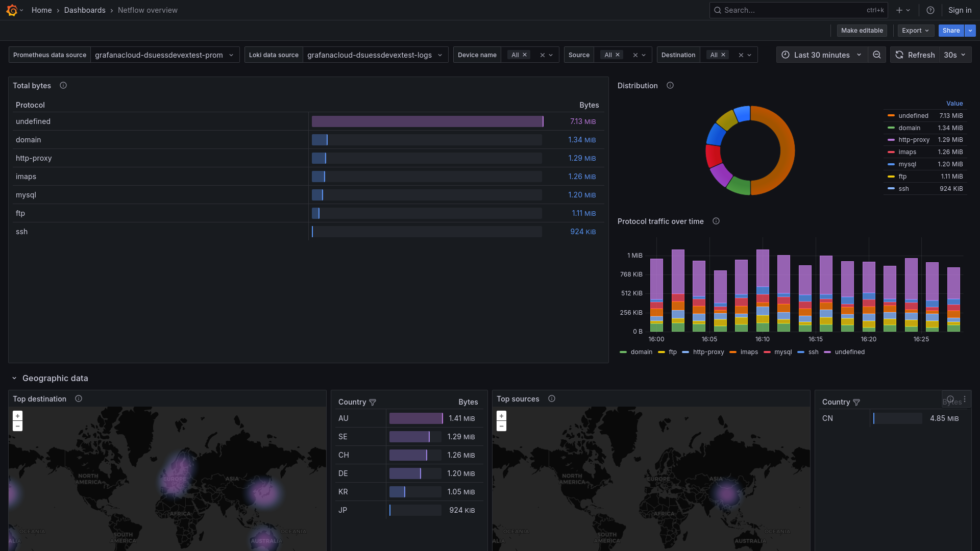Open the 30s refresh interval dropdown
Image resolution: width=980 pixels, height=551 pixels.
pyautogui.click(x=954, y=55)
